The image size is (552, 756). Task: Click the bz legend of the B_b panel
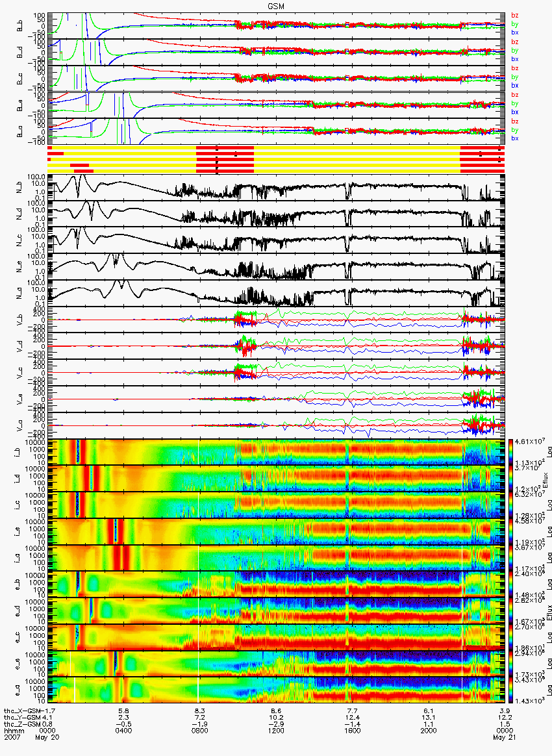[x=515, y=16]
